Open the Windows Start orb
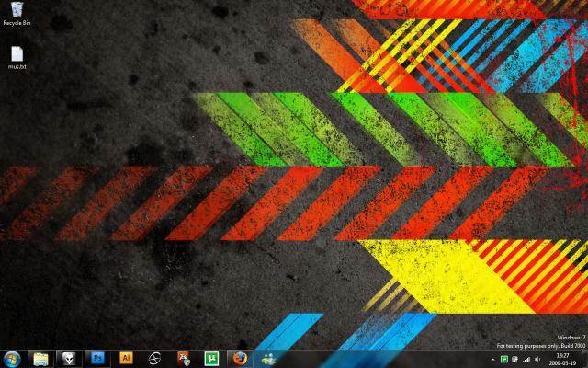Screen dimensions: 588x368 [x=12, y=359]
